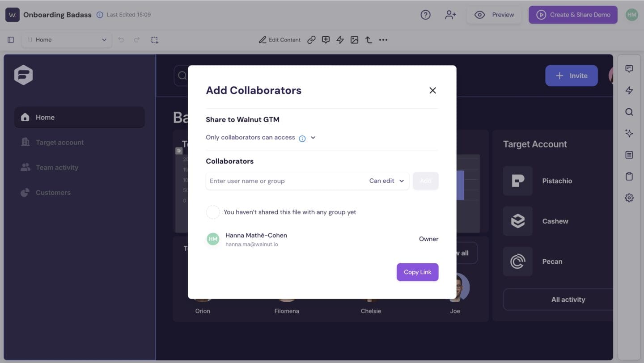The width and height of the screenshot is (644, 363).
Task: Click the search icon in demo header
Action: [x=182, y=76]
